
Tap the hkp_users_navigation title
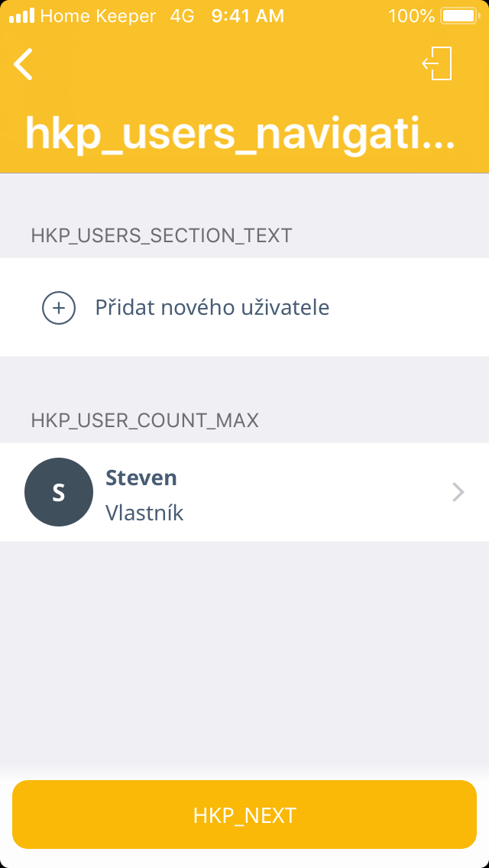pos(240,134)
